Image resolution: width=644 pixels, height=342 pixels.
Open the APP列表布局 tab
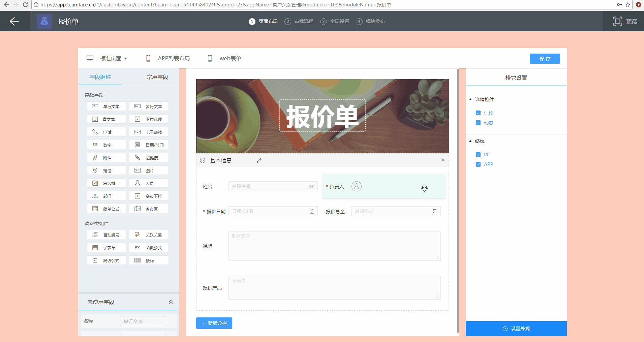[x=168, y=58]
